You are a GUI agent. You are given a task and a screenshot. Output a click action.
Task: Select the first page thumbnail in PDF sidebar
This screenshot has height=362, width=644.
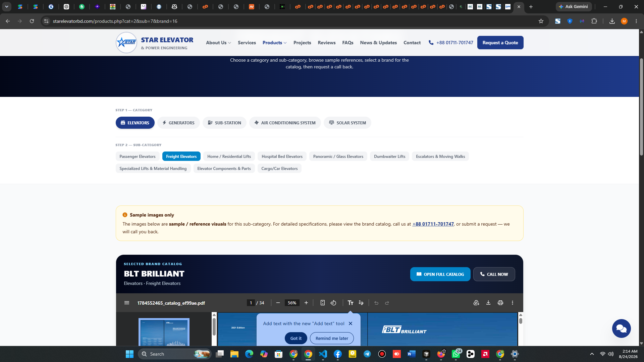(x=164, y=332)
